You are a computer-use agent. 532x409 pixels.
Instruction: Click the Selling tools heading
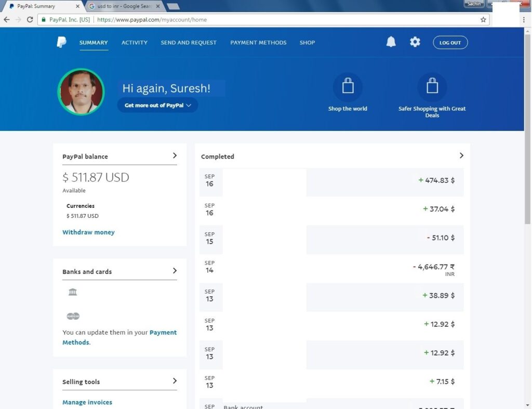tap(81, 382)
